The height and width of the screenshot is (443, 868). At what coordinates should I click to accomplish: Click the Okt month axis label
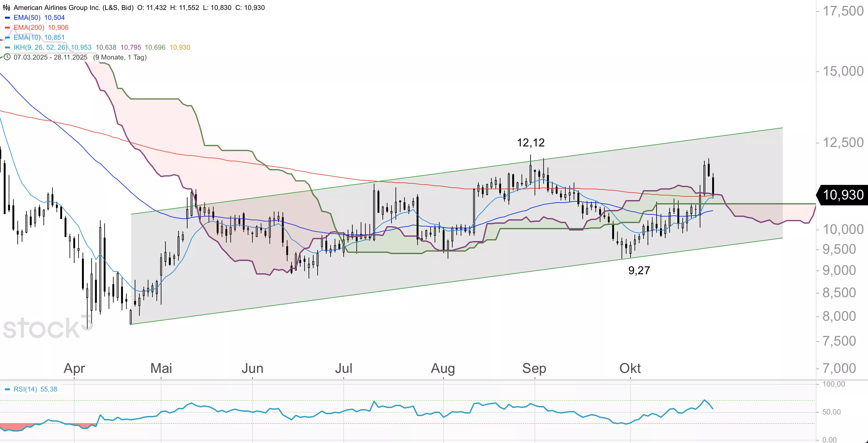pyautogui.click(x=630, y=368)
